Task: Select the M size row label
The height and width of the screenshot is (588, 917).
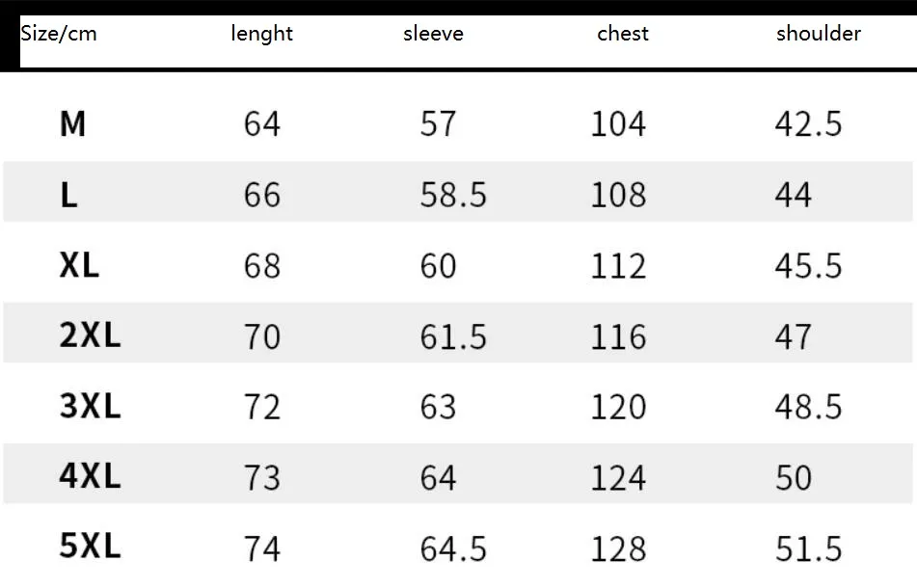Action: click(73, 124)
